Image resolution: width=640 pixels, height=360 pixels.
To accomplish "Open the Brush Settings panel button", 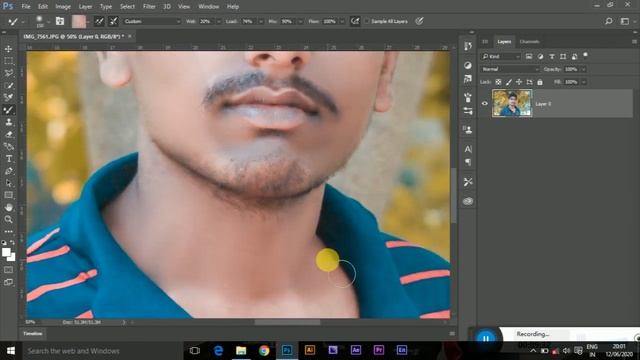I will (x=60, y=21).
